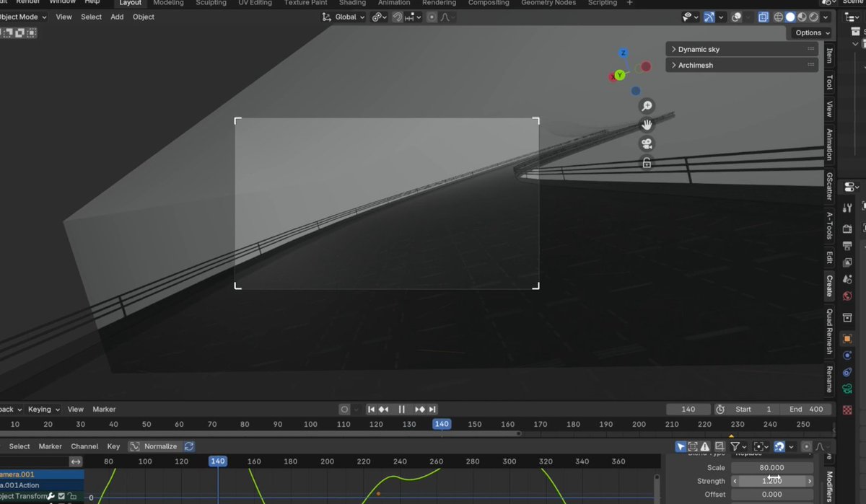
Task: Switch to Animation workspace tab
Action: [x=394, y=3]
